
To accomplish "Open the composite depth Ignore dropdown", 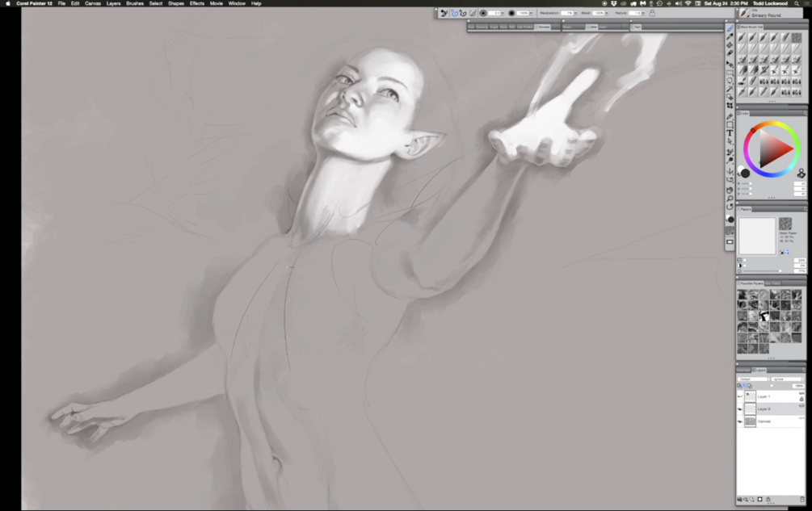I will coord(788,379).
